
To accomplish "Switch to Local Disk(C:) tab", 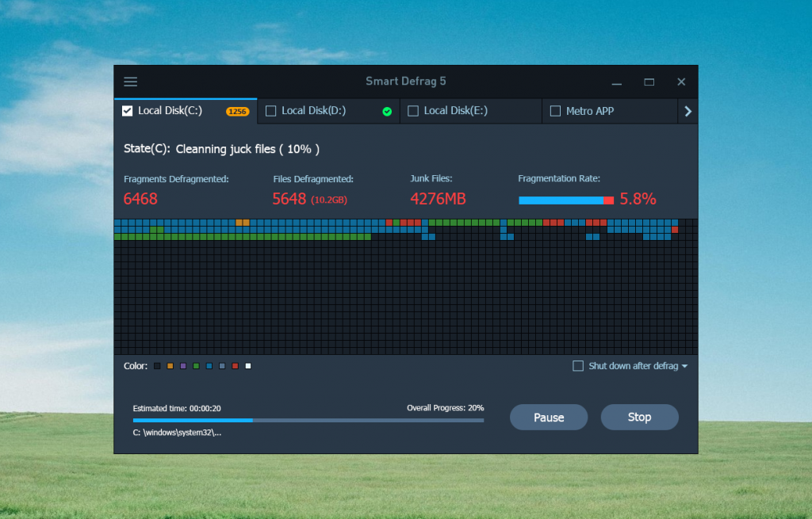I will tap(186, 111).
